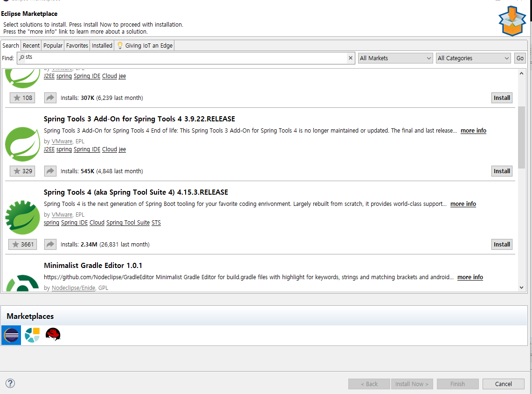Click the Cancel button
532x394 pixels.
pos(503,384)
